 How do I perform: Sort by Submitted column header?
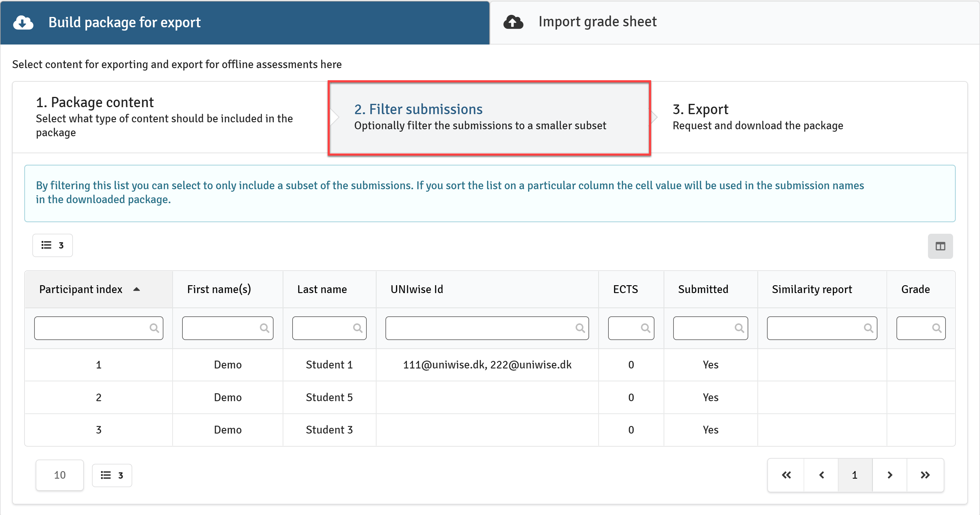[711, 289]
